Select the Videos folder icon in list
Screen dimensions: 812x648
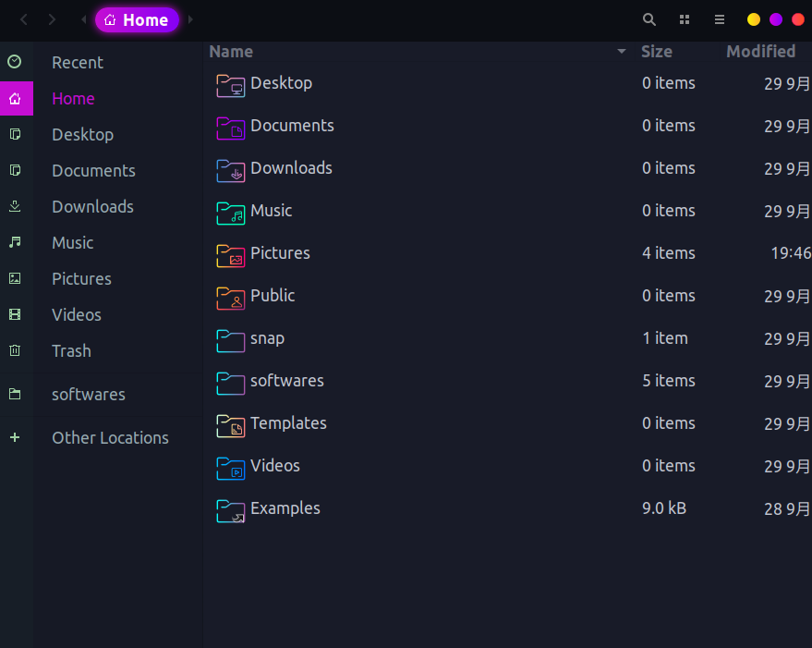click(230, 468)
